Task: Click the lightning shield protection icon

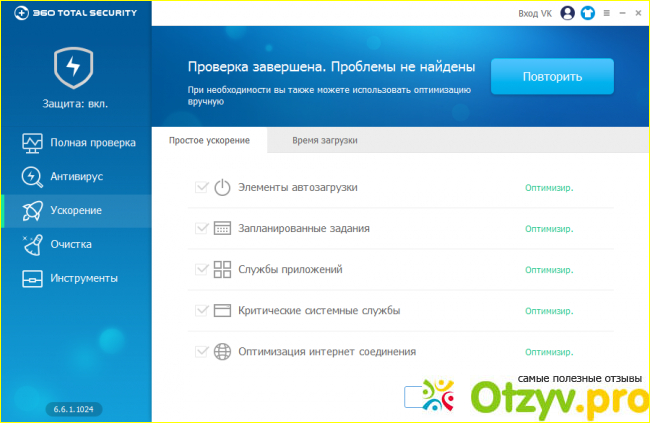Action: pyautogui.click(x=75, y=69)
